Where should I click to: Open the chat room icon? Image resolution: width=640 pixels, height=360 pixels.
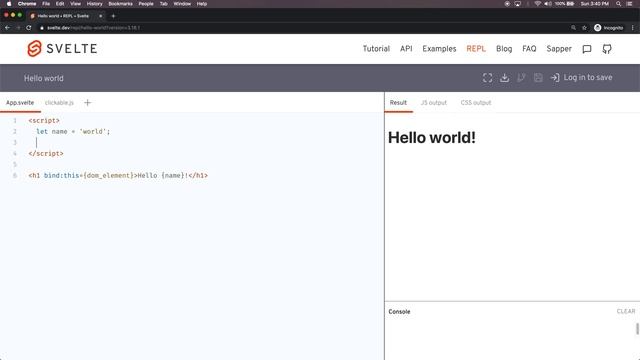pos(587,49)
